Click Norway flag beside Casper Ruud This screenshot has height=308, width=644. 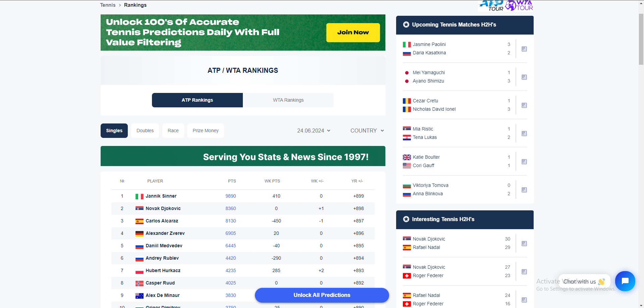140,283
